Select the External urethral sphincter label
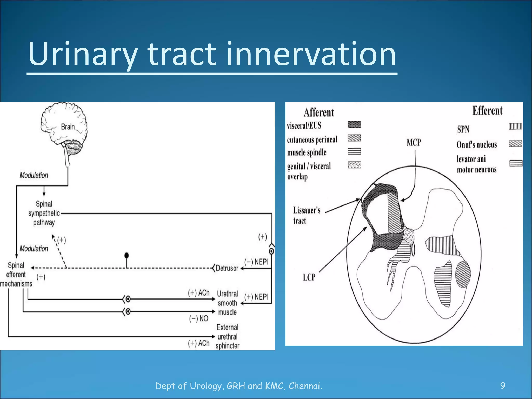Screen dimensions: 532x399 click(x=227, y=336)
